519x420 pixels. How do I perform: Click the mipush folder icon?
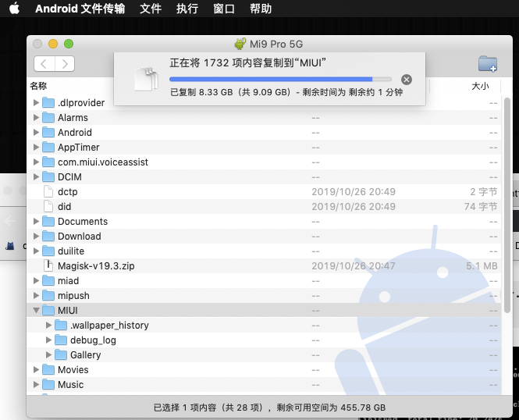pos(48,295)
